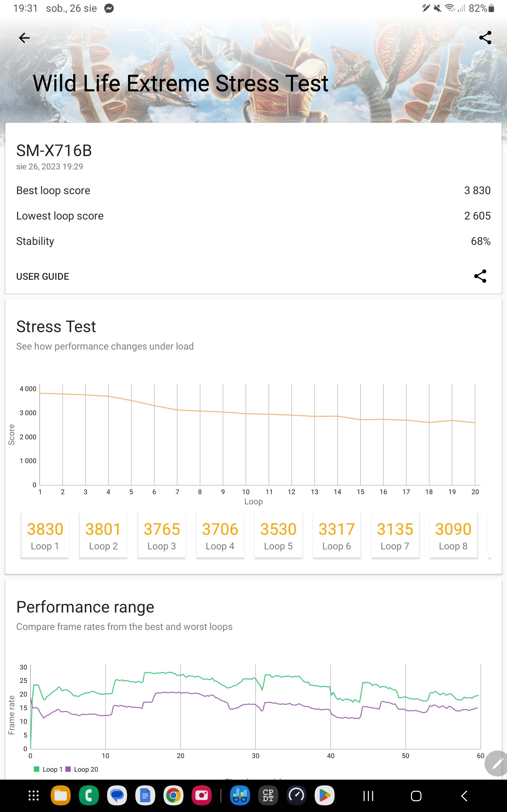Launch Chrome from the taskbar
Screen dimensions: 507x812
click(x=173, y=796)
